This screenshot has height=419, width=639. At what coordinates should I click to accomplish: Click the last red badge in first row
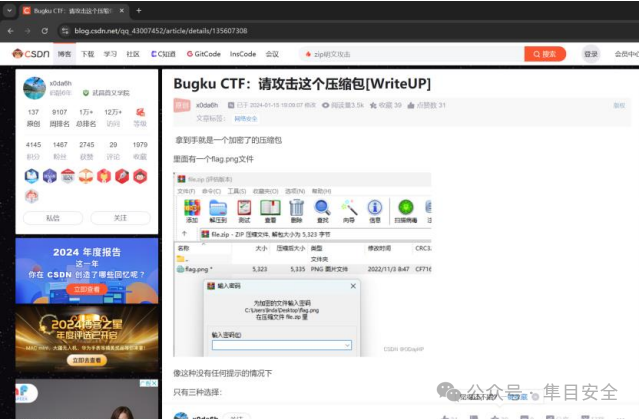pos(140,176)
